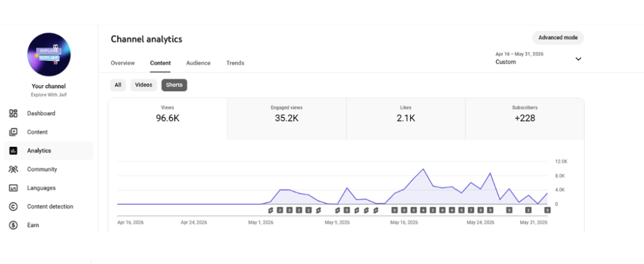Show the Views metric card 96.6K
This screenshot has width=644, height=264.
coord(167,119)
